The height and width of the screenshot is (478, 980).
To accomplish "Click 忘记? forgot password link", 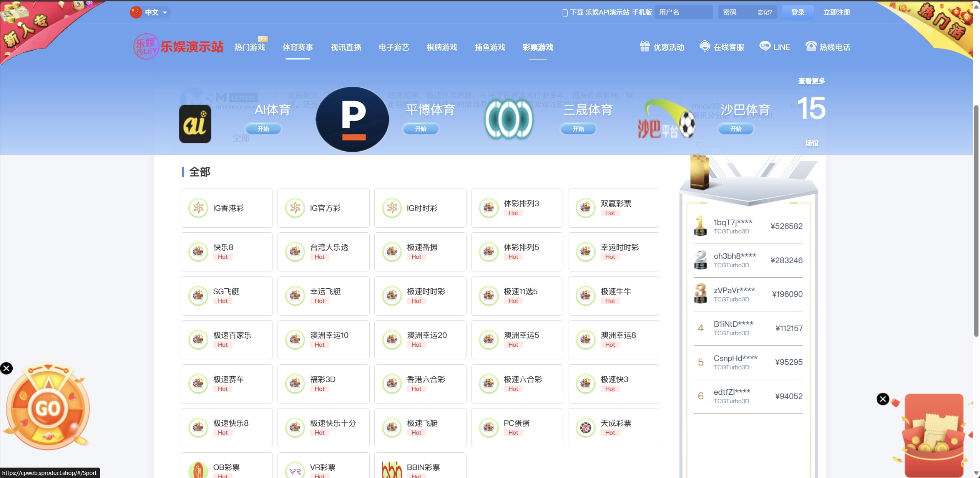I will (x=764, y=12).
